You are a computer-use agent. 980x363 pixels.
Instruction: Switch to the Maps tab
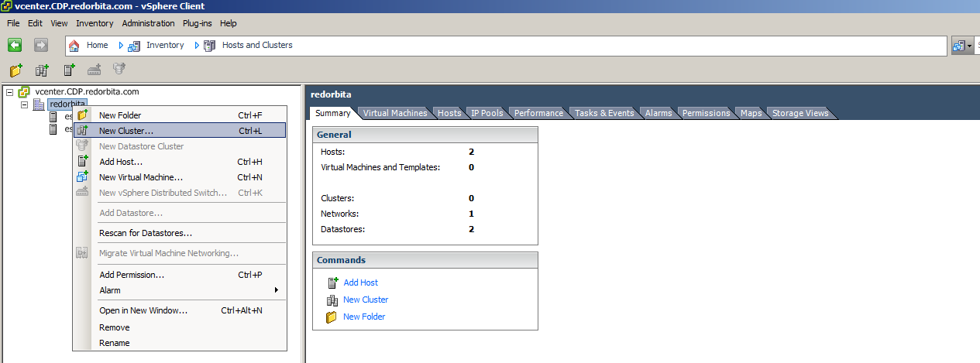751,113
